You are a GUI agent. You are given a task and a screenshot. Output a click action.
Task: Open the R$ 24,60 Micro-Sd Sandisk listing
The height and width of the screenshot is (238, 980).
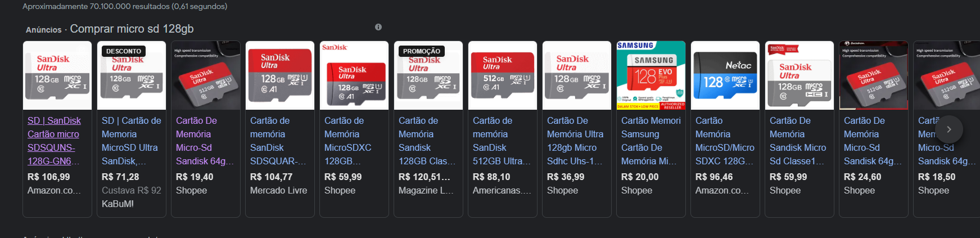[873, 141]
